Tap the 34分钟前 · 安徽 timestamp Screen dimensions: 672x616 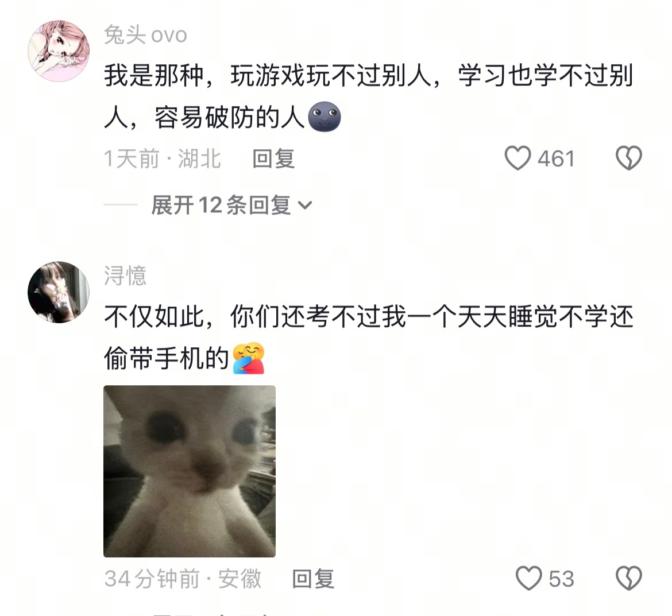pyautogui.click(x=183, y=579)
